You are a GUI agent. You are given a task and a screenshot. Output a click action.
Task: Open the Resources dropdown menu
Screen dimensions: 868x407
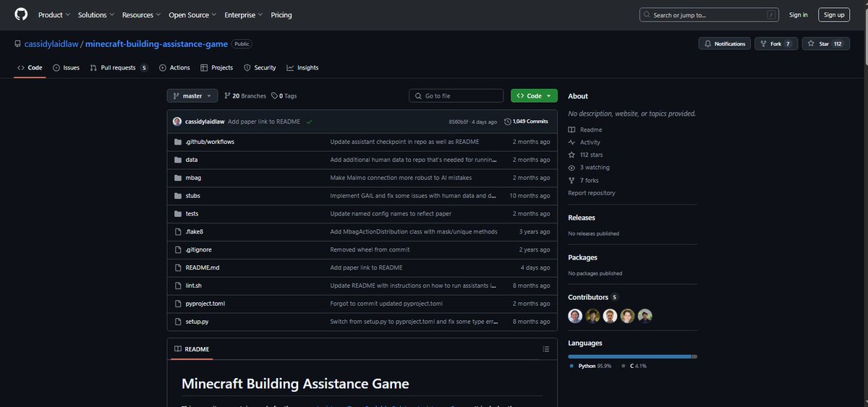click(141, 14)
